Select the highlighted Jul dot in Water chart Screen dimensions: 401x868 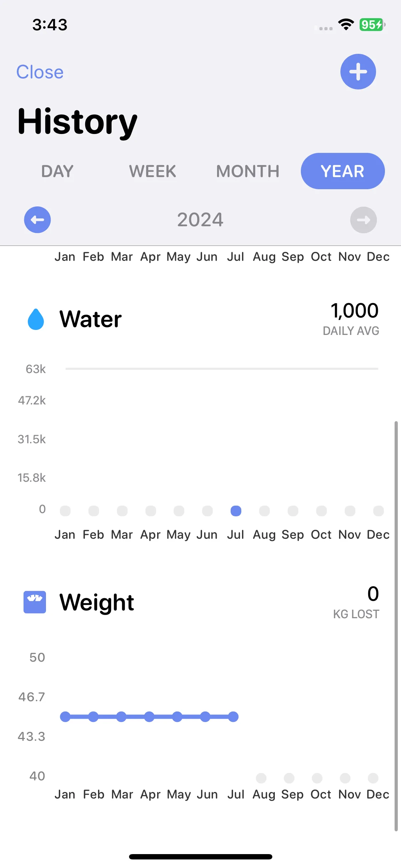click(236, 511)
